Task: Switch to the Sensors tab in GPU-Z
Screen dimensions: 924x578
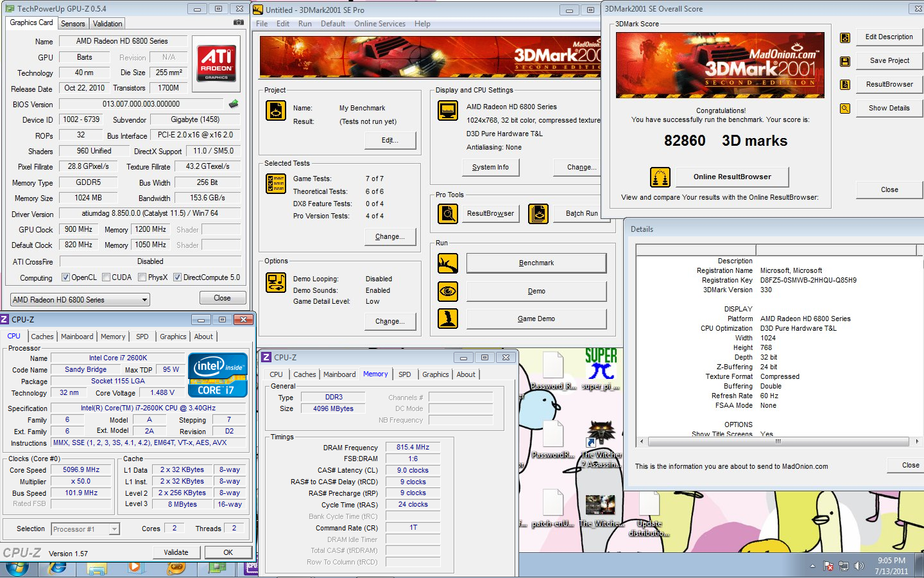Action: tap(73, 24)
